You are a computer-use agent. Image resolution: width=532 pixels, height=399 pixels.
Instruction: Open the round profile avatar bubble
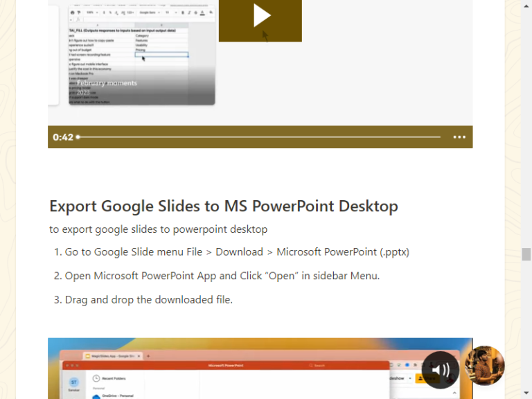[484, 366]
